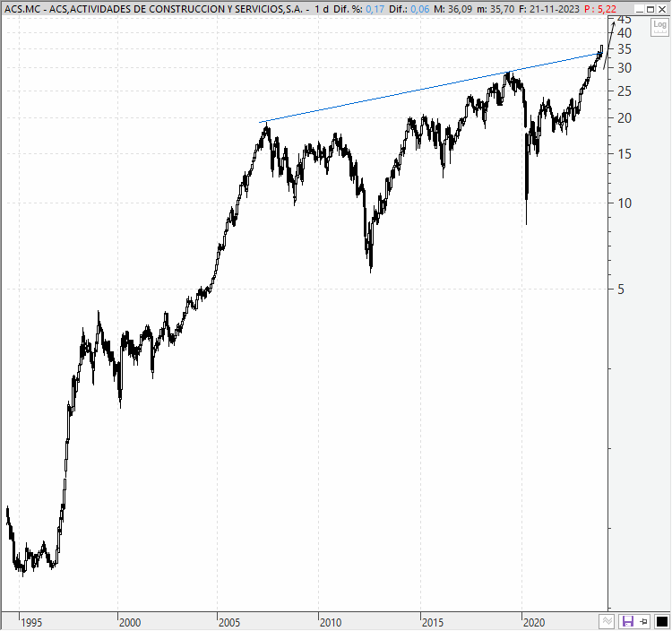Screen dimensions: 672x631
Task: Click the red 'P: 5,22' value
Action: coord(600,9)
